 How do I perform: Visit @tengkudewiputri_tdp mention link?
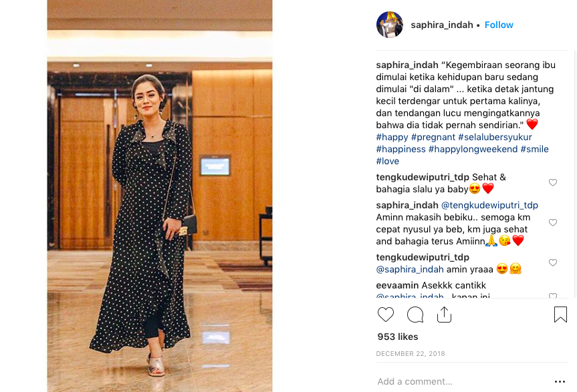pyautogui.click(x=489, y=205)
